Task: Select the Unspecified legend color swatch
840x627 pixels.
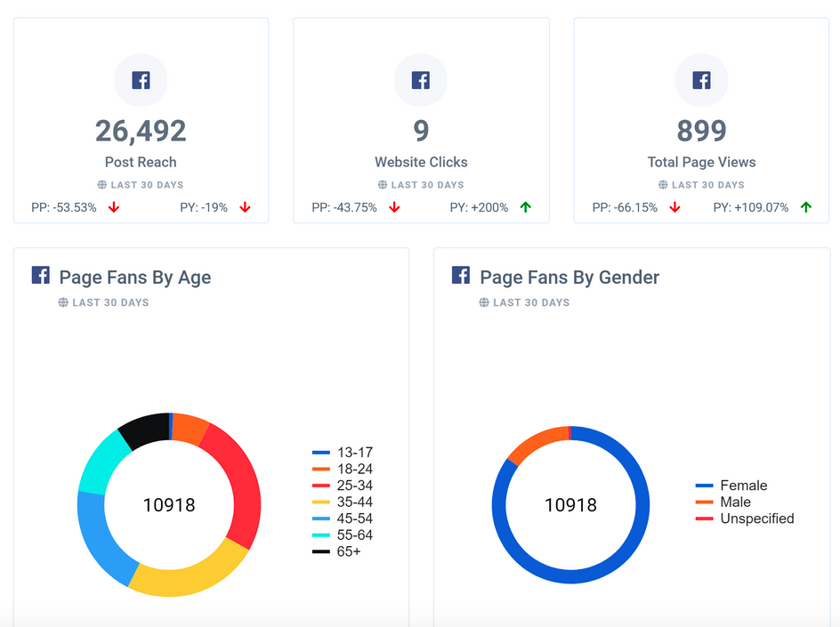Action: (705, 518)
